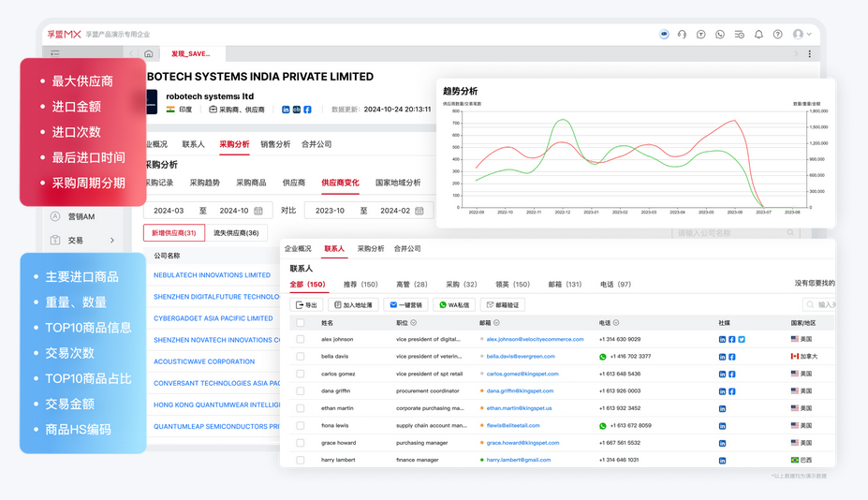
Task: Click the notification bell icon in header
Action: (758, 35)
